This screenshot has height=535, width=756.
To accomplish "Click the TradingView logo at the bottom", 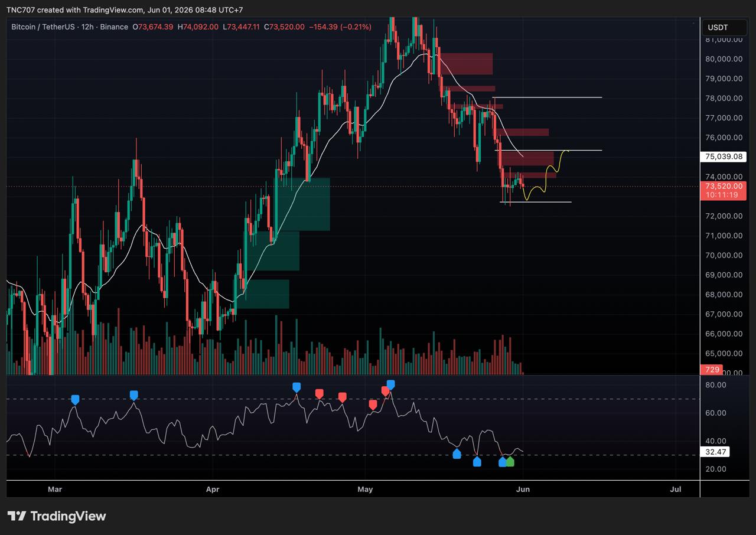I will click(57, 516).
